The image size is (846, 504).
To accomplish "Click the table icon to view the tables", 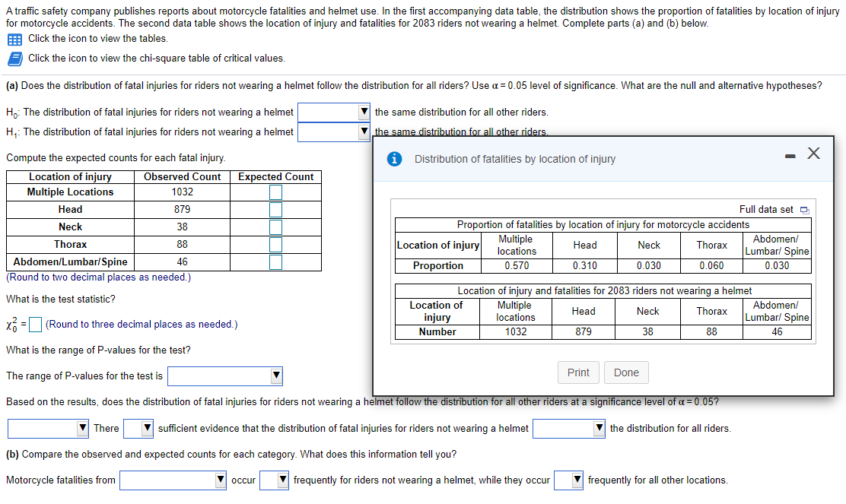I will 15,40.
